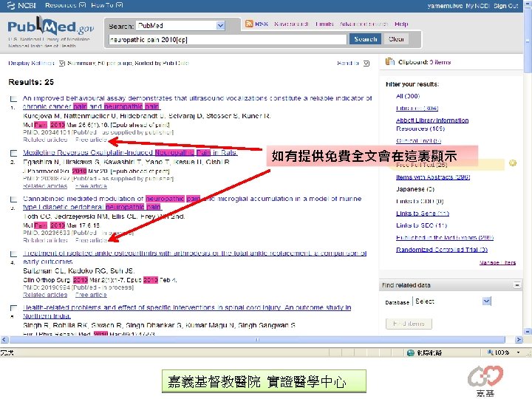The height and width of the screenshot is (399, 532).
Task: Open Mexiletine Reverses Oxaliplatin-Induced article title
Action: 130,153
